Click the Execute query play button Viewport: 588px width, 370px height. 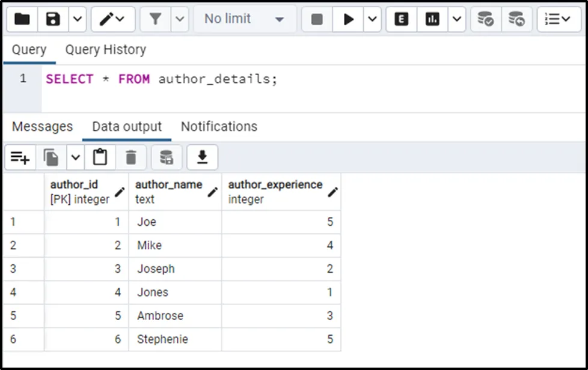pyautogui.click(x=348, y=19)
